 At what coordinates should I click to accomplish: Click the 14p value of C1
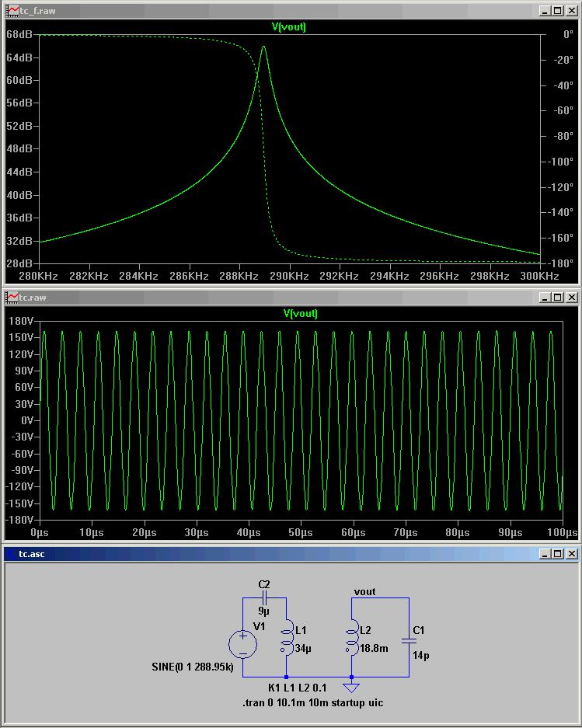point(421,655)
